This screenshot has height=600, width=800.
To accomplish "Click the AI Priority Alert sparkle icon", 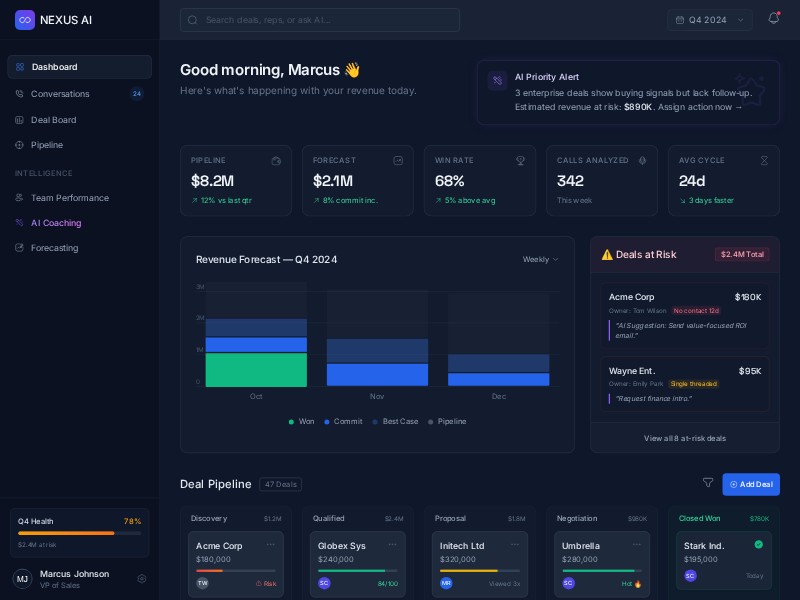I will 497,81.
